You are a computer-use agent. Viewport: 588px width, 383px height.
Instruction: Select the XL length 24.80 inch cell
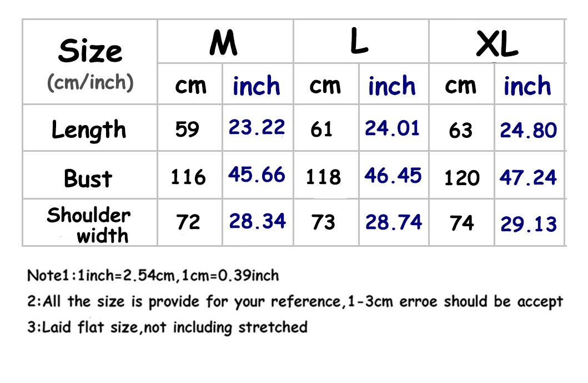528,130
